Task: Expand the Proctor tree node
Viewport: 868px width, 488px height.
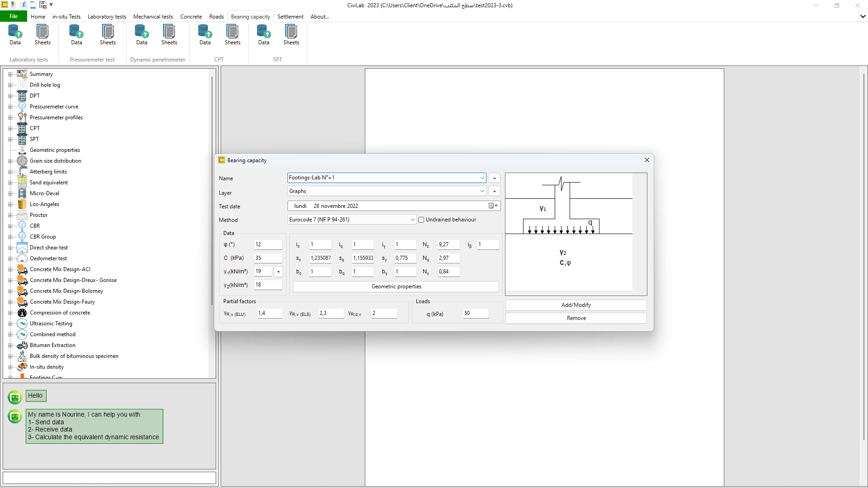Action: [10, 215]
